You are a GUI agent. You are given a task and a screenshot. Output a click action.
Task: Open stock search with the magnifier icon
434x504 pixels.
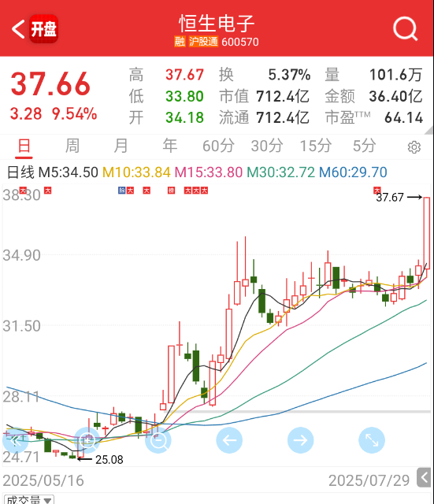[405, 29]
